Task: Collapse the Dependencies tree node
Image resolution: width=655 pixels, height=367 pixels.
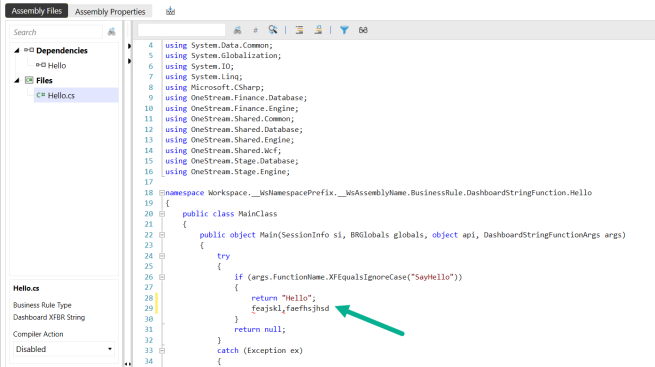Action: pyautogui.click(x=17, y=51)
